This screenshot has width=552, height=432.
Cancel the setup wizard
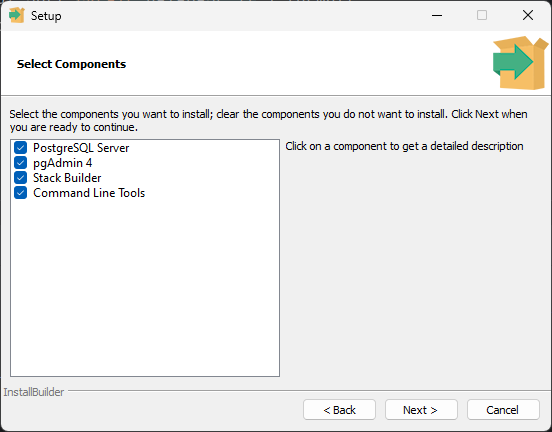503,409
